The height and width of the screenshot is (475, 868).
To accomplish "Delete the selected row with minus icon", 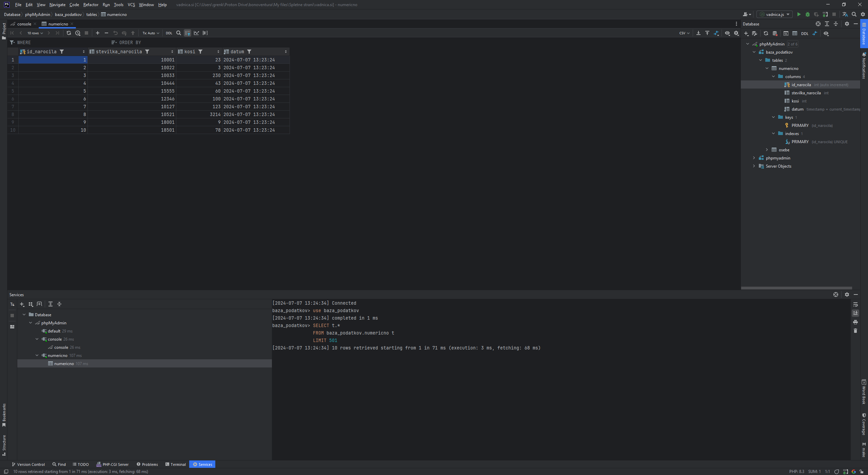I will tap(106, 33).
